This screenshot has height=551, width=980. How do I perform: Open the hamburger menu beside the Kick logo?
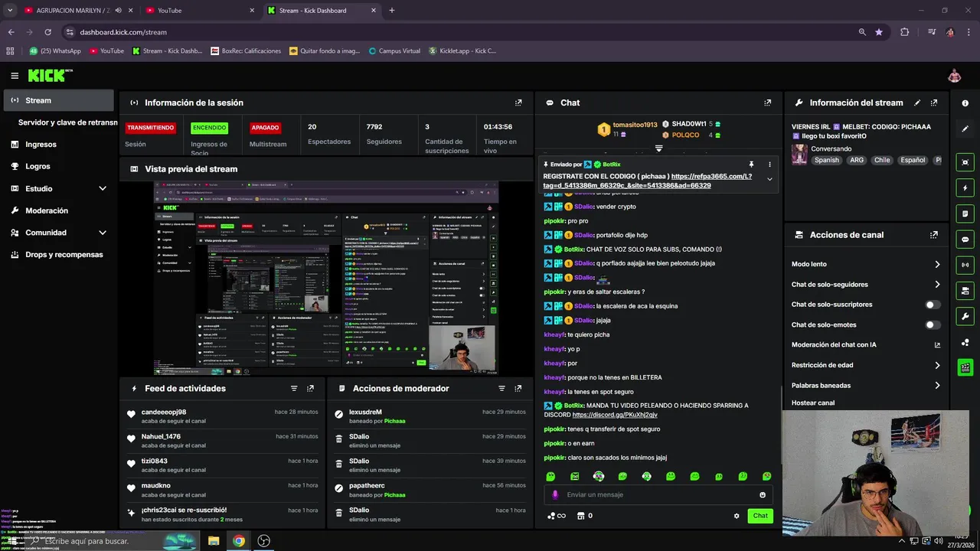15,76
